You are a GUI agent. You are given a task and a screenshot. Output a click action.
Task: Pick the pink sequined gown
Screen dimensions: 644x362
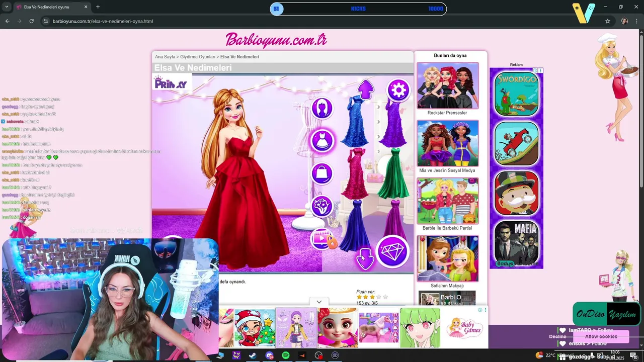355,173
